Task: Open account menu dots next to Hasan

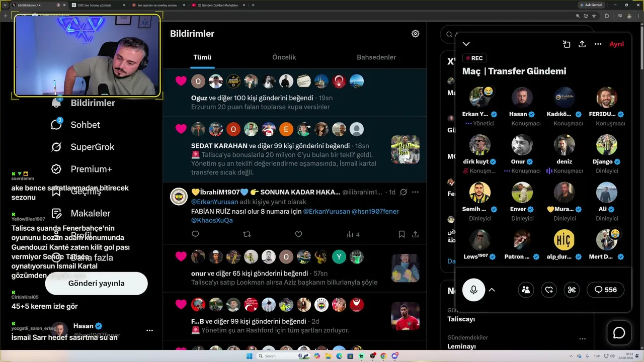Action: (x=149, y=330)
